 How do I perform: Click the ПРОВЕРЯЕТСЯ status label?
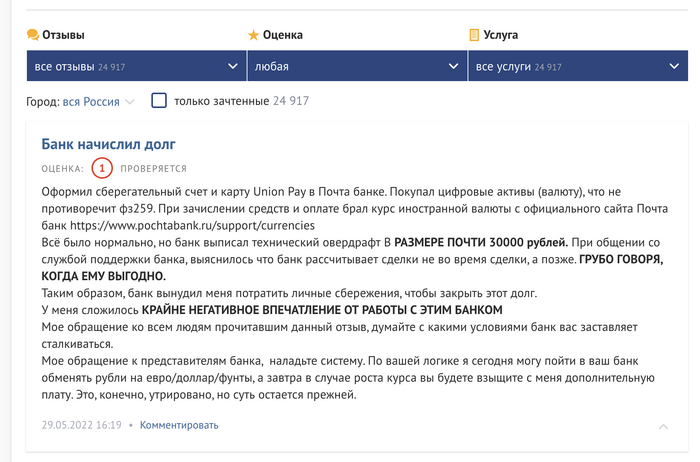click(154, 169)
